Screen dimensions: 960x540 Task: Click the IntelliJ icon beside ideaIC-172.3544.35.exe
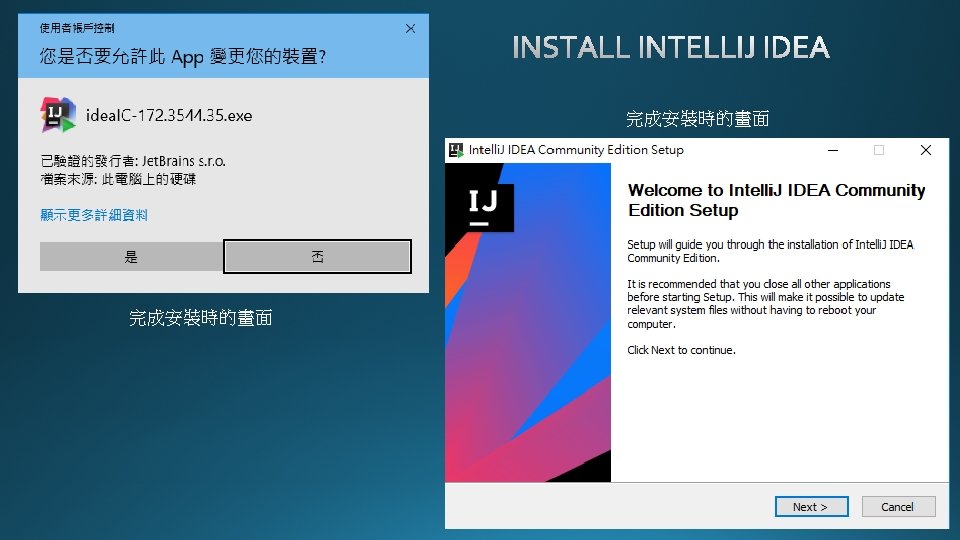[58, 114]
